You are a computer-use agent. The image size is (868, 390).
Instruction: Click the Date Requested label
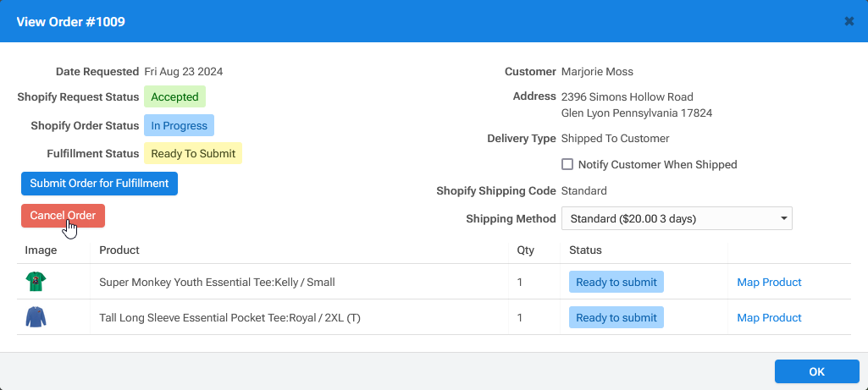(x=97, y=71)
